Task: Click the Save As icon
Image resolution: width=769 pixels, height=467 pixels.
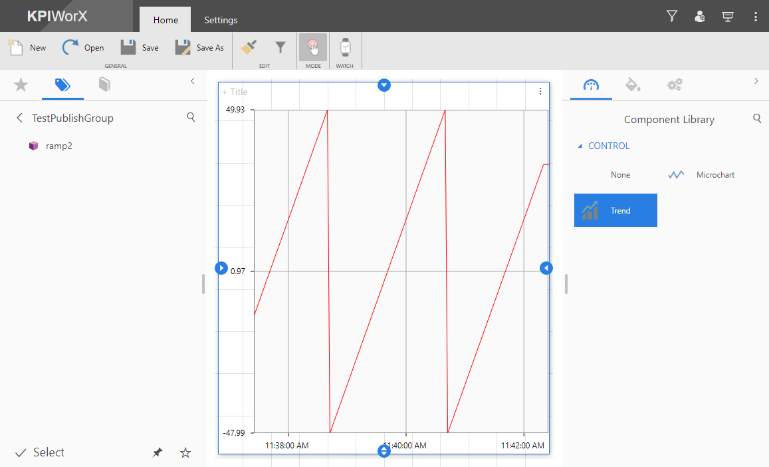Action: (183, 47)
